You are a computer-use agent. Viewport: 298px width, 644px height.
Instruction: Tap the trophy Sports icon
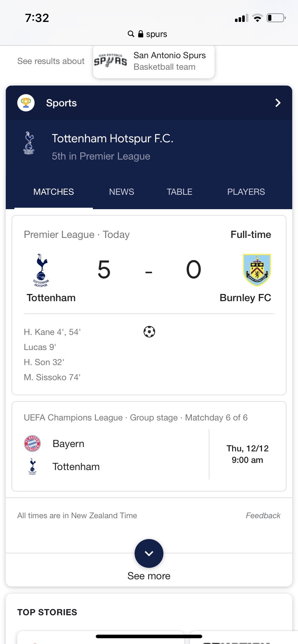26,103
